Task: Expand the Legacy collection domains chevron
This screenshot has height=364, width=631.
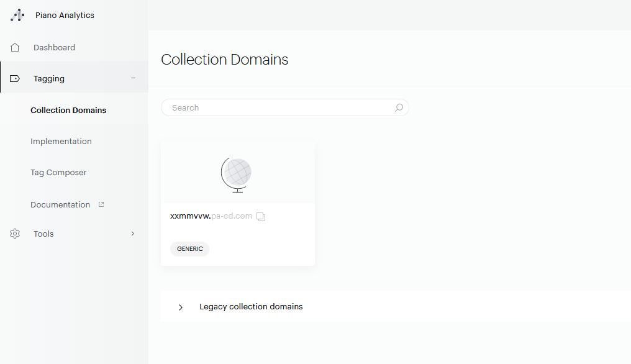Action: click(181, 307)
